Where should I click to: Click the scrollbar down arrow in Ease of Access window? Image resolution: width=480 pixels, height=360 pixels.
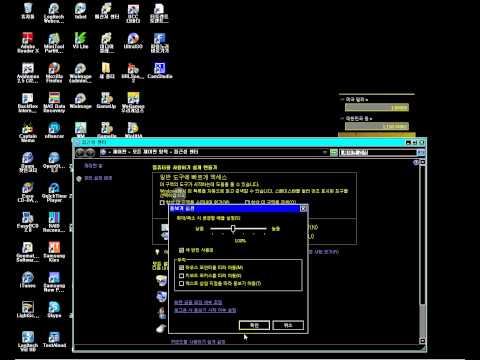(x=422, y=341)
